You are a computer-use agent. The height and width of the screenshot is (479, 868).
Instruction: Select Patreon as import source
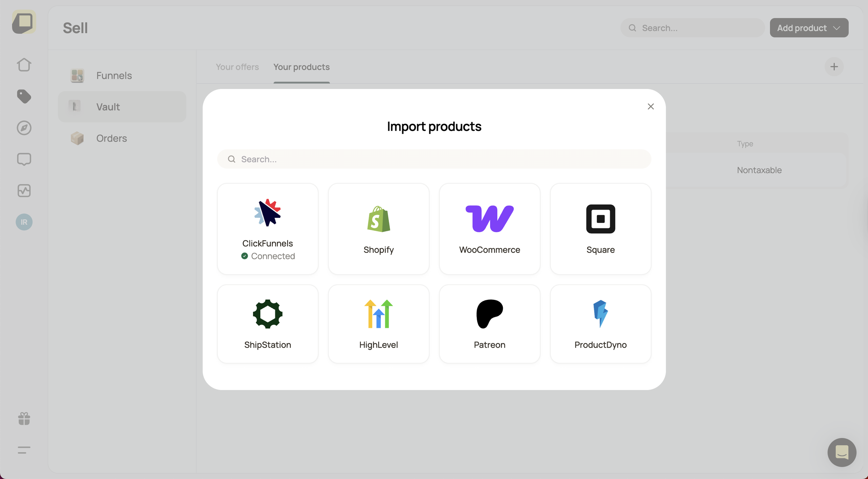[x=489, y=324]
